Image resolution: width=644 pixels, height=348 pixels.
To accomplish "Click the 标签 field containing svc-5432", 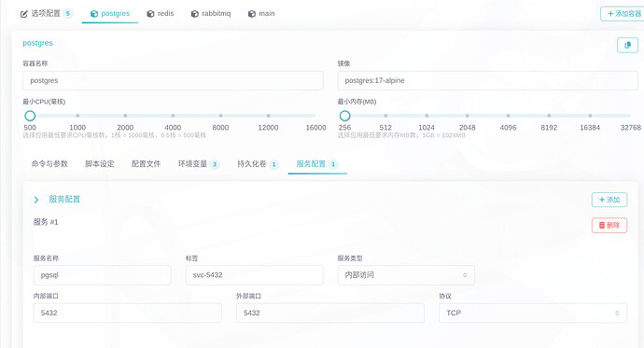I will 255,275.
